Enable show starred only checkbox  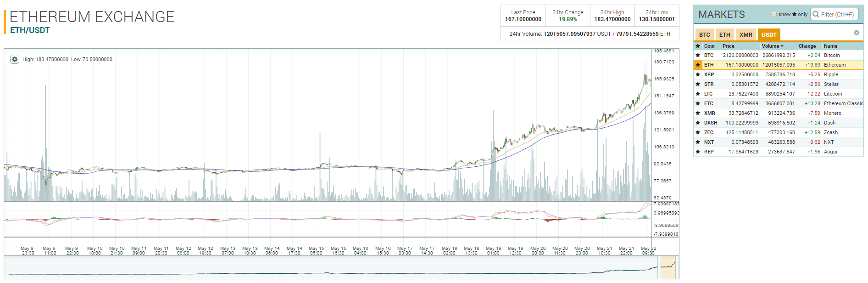774,14
